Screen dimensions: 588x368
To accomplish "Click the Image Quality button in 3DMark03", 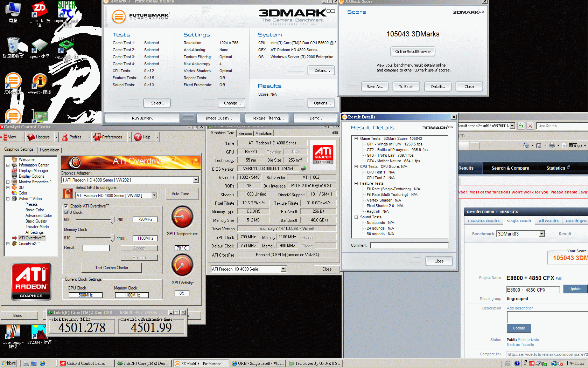I will pos(219,118).
